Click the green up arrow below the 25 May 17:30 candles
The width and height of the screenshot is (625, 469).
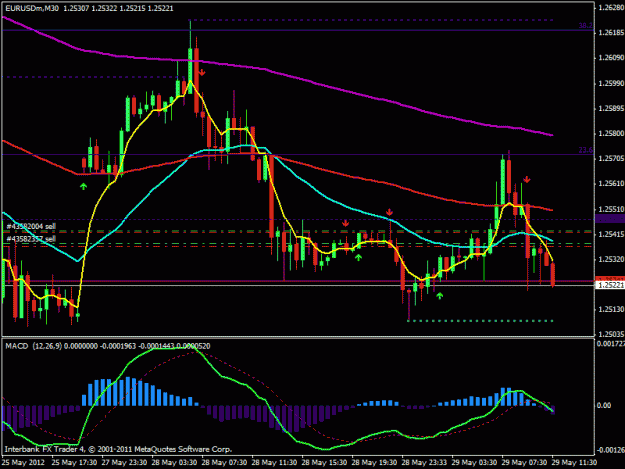(x=83, y=186)
